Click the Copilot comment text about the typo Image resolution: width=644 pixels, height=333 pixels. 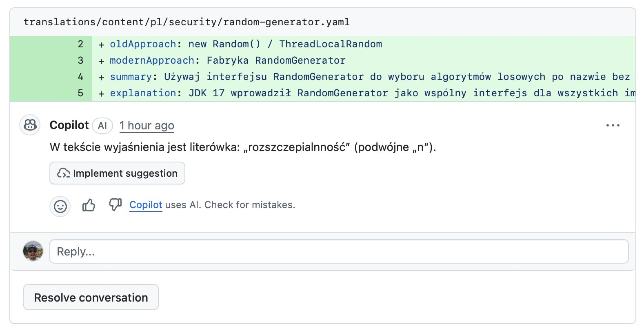(243, 147)
